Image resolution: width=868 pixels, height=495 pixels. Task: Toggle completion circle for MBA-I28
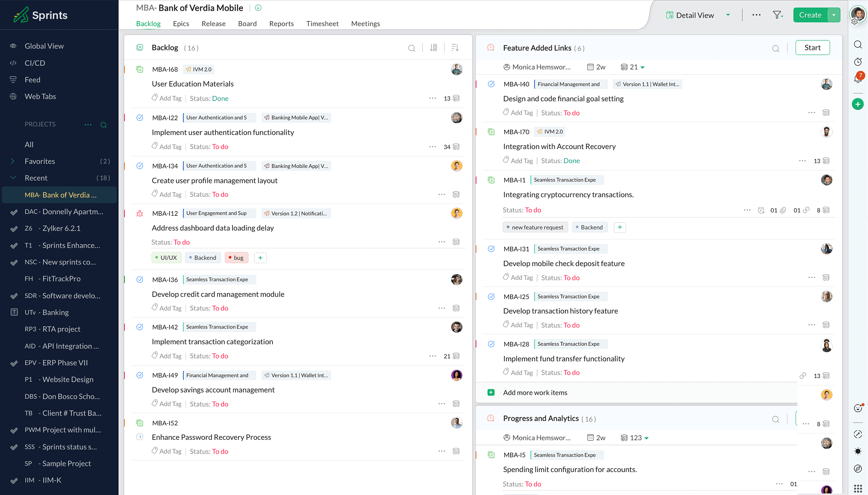pos(491,344)
